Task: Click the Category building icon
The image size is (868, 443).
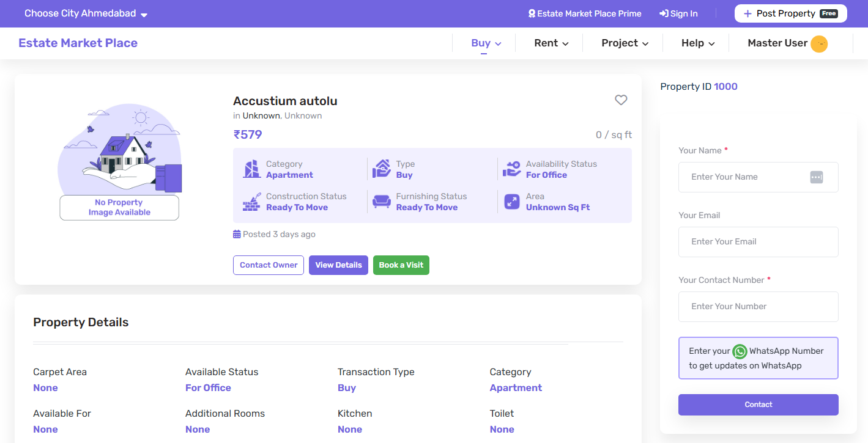Action: [x=251, y=169]
